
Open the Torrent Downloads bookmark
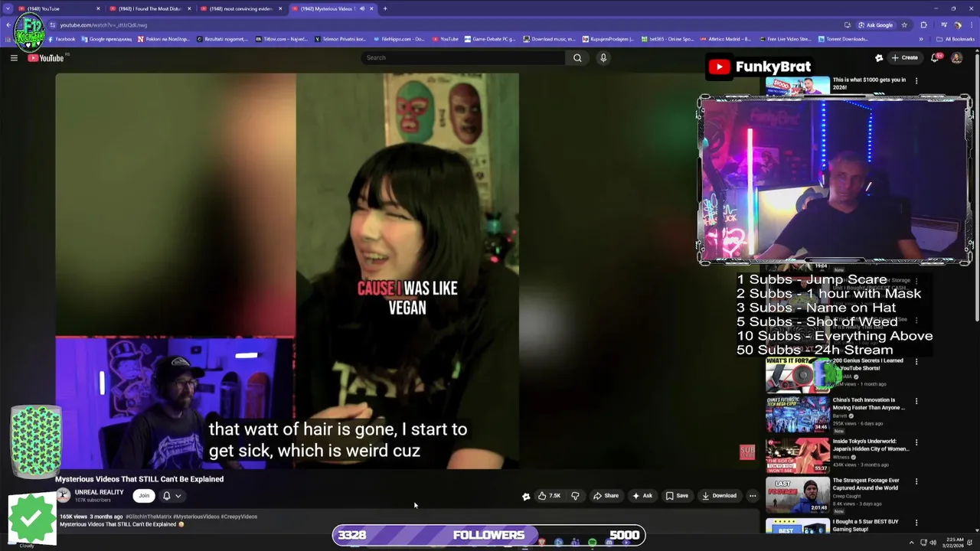tap(844, 39)
